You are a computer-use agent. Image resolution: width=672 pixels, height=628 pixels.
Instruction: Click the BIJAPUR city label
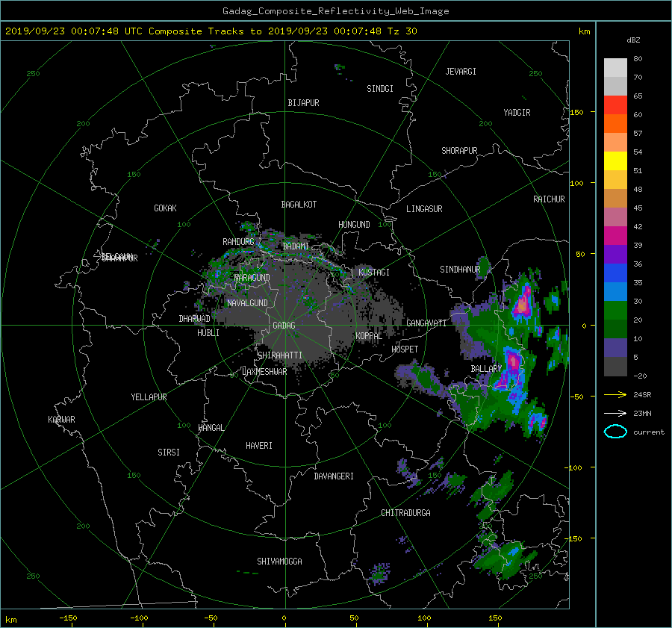[303, 103]
